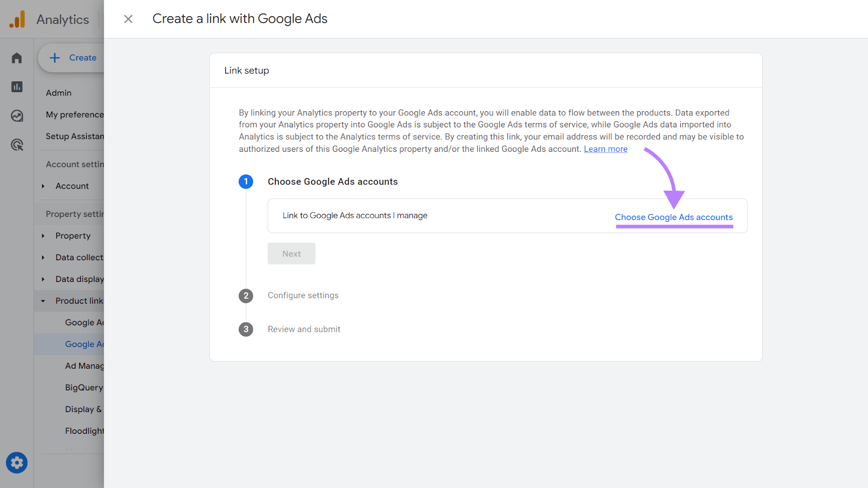The width and height of the screenshot is (868, 488).
Task: Open the Admin gear icon
Action: point(16,463)
